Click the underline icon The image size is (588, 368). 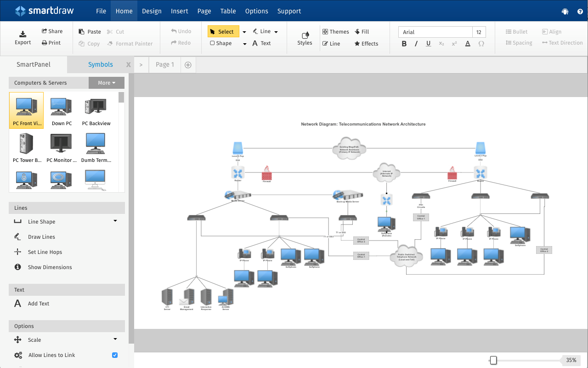coord(429,44)
